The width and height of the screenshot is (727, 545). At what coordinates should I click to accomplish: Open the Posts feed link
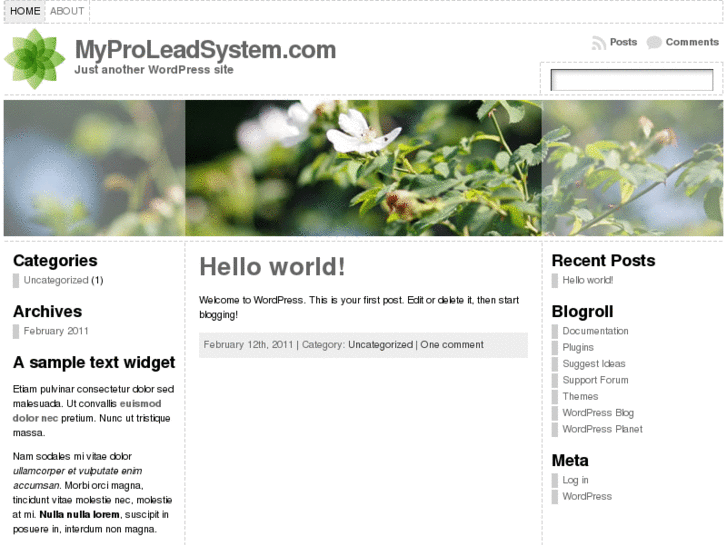click(623, 42)
